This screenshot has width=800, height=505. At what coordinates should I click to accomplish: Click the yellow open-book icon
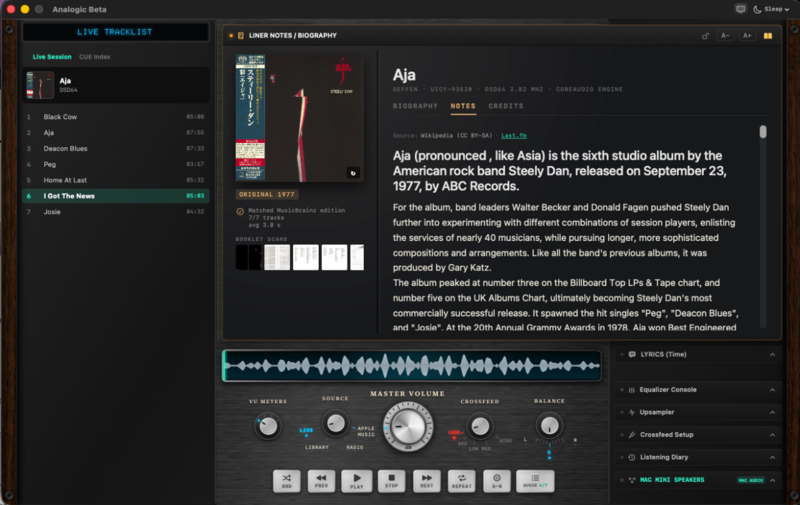click(x=767, y=36)
